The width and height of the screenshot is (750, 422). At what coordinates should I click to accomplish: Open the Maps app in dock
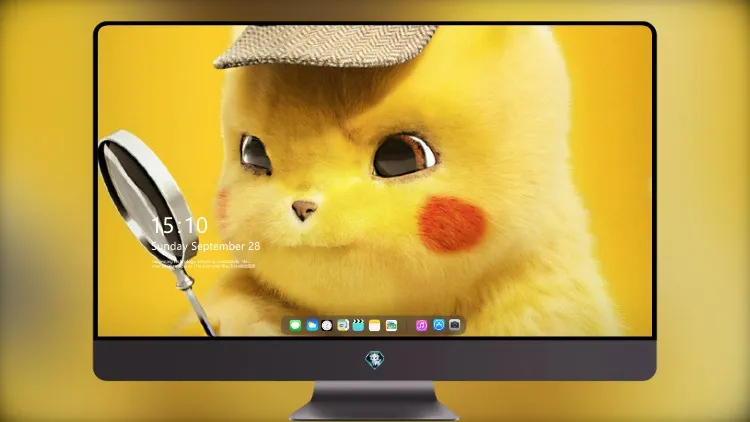tap(343, 325)
